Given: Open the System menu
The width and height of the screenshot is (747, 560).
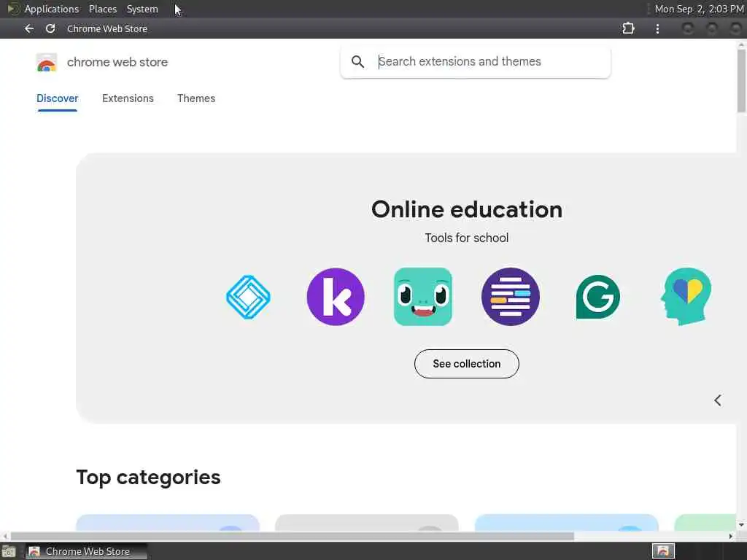Looking at the screenshot, I should [142, 9].
